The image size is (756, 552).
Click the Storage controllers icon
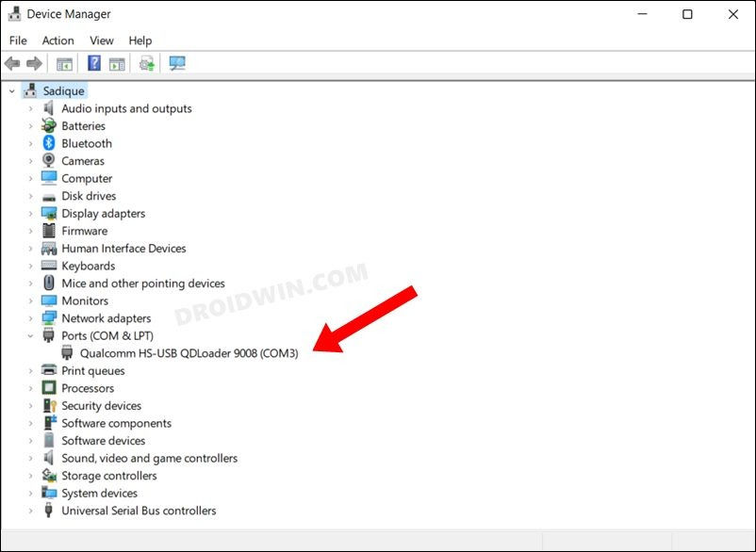click(49, 476)
